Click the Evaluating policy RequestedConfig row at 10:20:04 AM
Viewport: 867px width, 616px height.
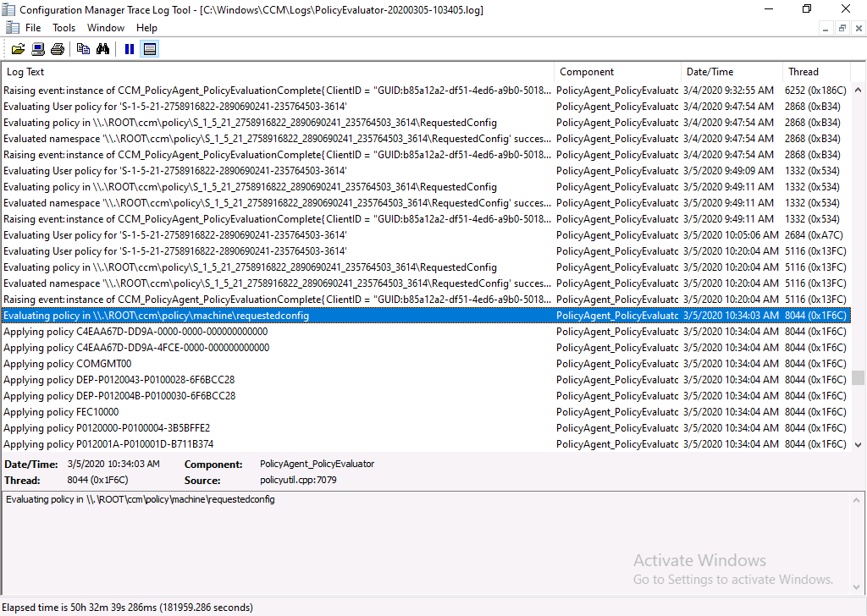(x=426, y=267)
